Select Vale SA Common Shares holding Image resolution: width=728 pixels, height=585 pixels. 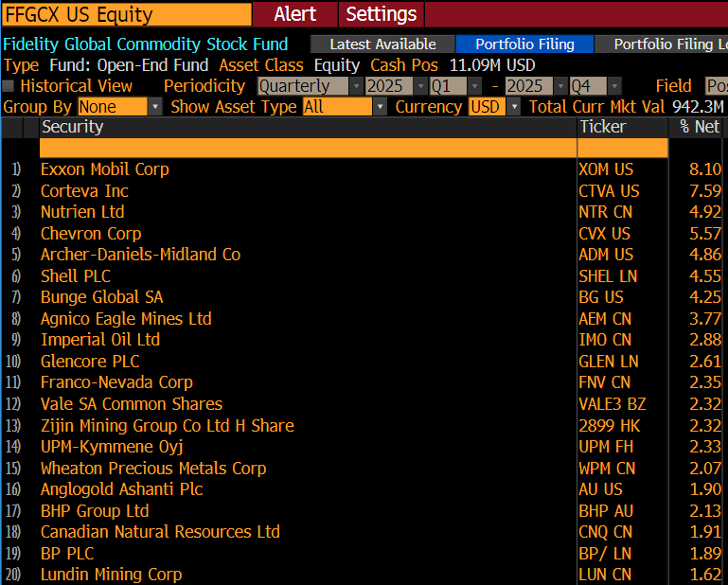pyautogui.click(x=132, y=404)
